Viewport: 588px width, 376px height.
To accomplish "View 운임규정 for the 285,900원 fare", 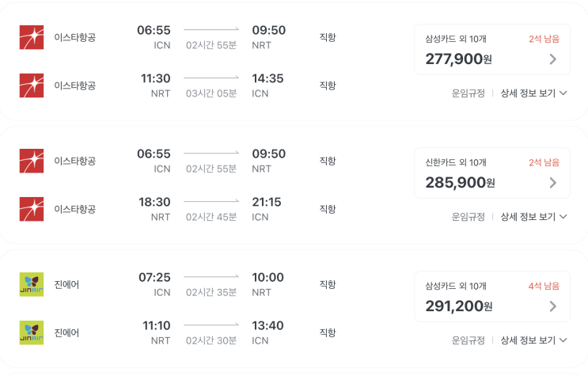I will (x=468, y=217).
